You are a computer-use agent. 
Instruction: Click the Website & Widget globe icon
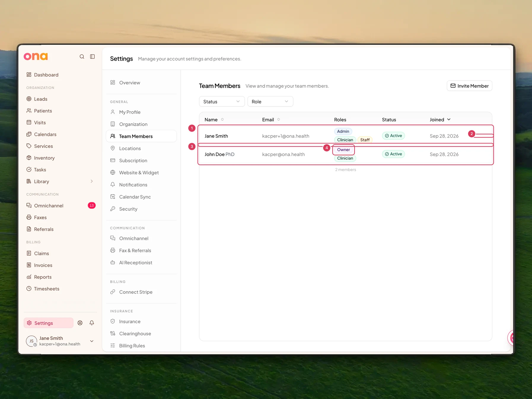[x=113, y=173]
